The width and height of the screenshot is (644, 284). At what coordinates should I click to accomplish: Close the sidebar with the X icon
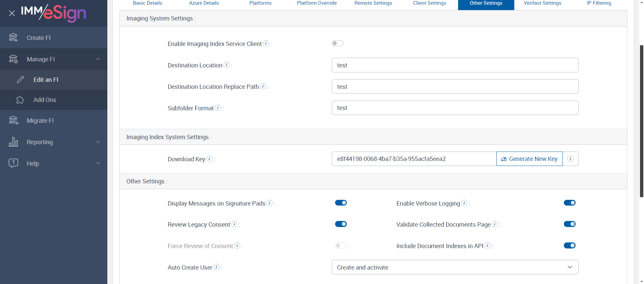(x=12, y=13)
